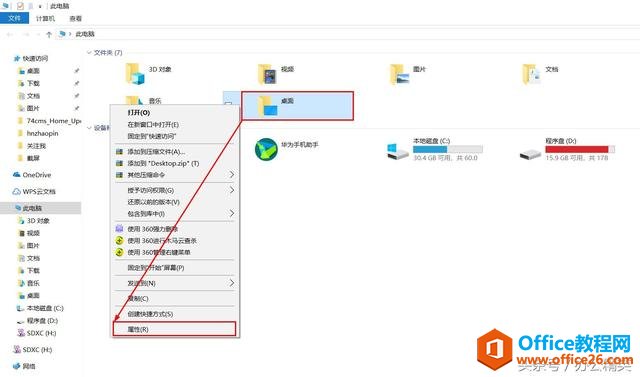The height and width of the screenshot is (377, 640).
Task: Open 74cms_Home_Up folder in sidebar
Action: pos(49,121)
